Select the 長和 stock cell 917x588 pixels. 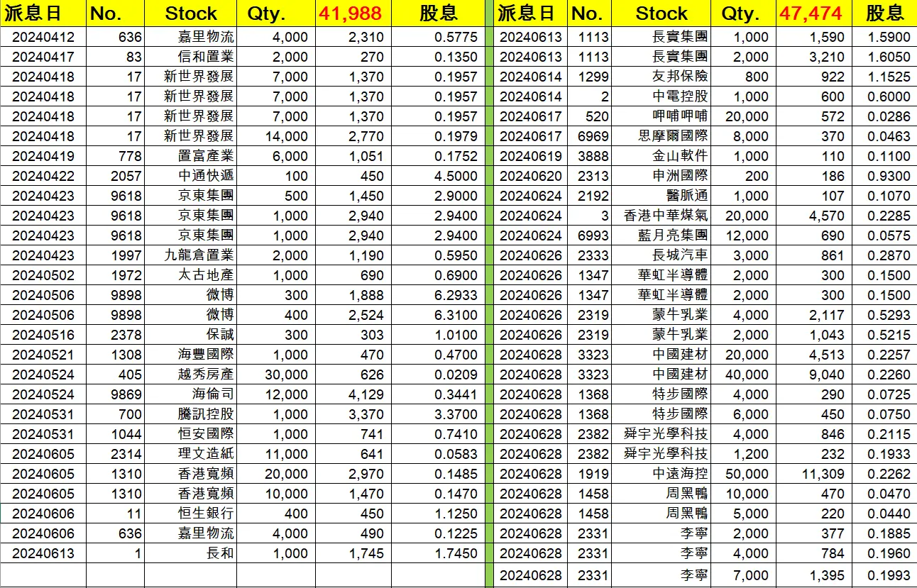191,553
